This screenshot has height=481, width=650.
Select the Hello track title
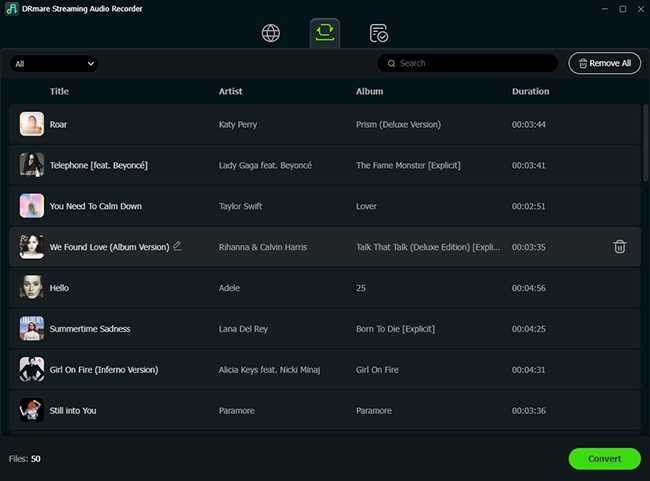click(59, 288)
